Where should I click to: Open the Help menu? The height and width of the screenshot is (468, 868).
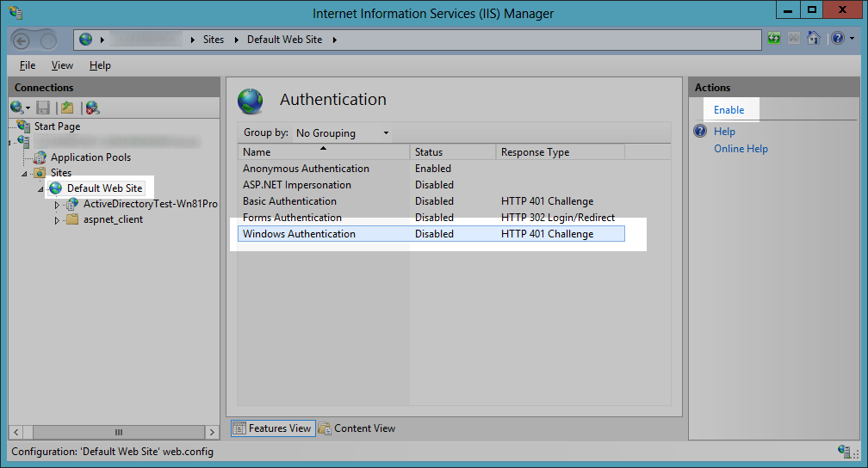[x=100, y=65]
